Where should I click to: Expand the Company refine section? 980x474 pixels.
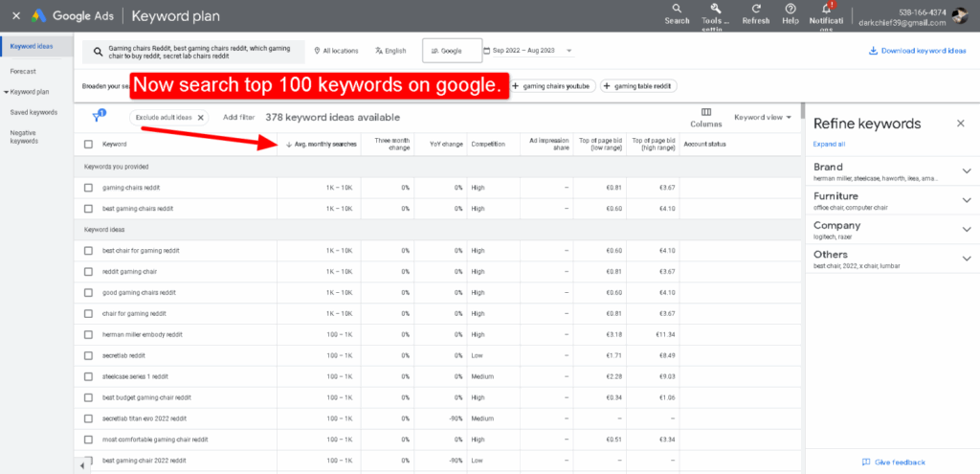[x=967, y=230]
